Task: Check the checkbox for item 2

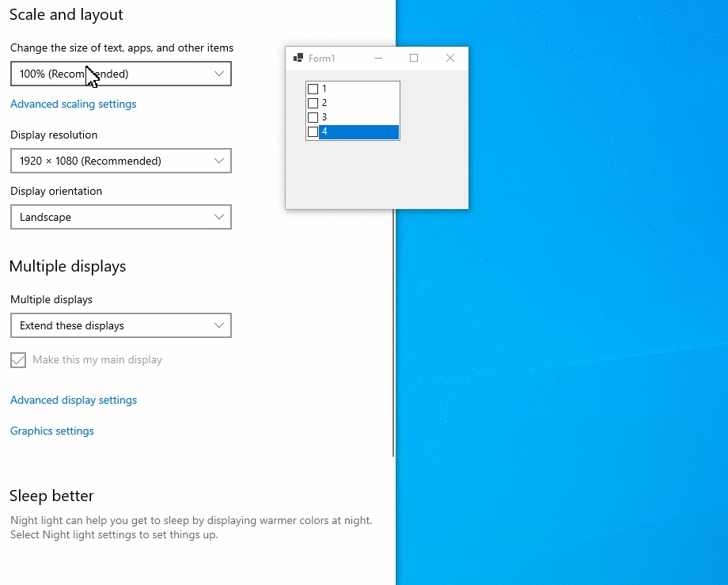Action: pos(313,103)
